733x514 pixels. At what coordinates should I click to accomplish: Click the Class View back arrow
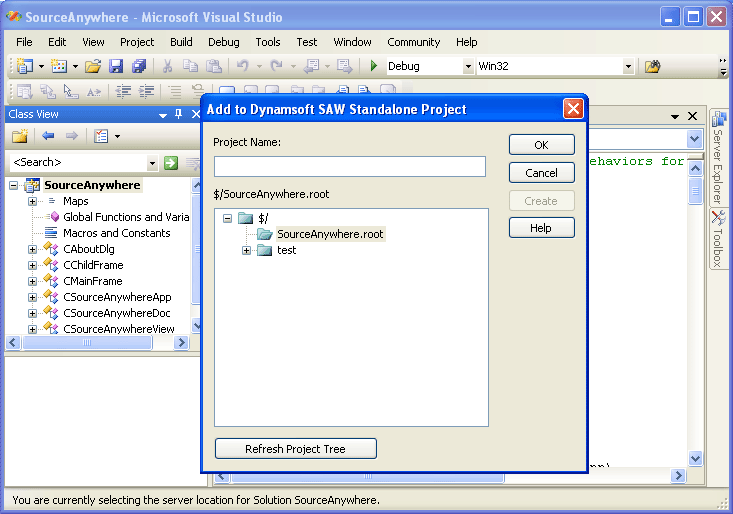pyautogui.click(x=47, y=136)
